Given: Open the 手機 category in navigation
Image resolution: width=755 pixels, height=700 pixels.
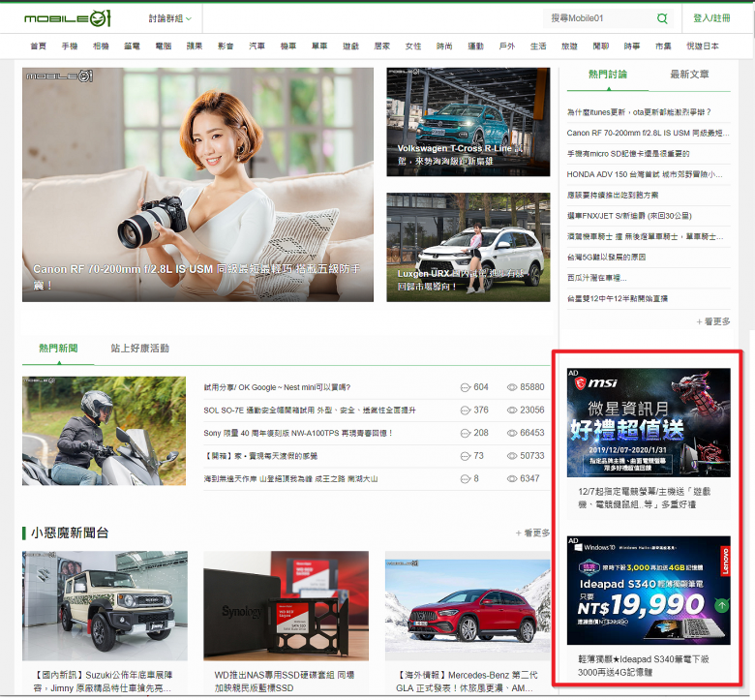Looking at the screenshot, I should point(70,46).
